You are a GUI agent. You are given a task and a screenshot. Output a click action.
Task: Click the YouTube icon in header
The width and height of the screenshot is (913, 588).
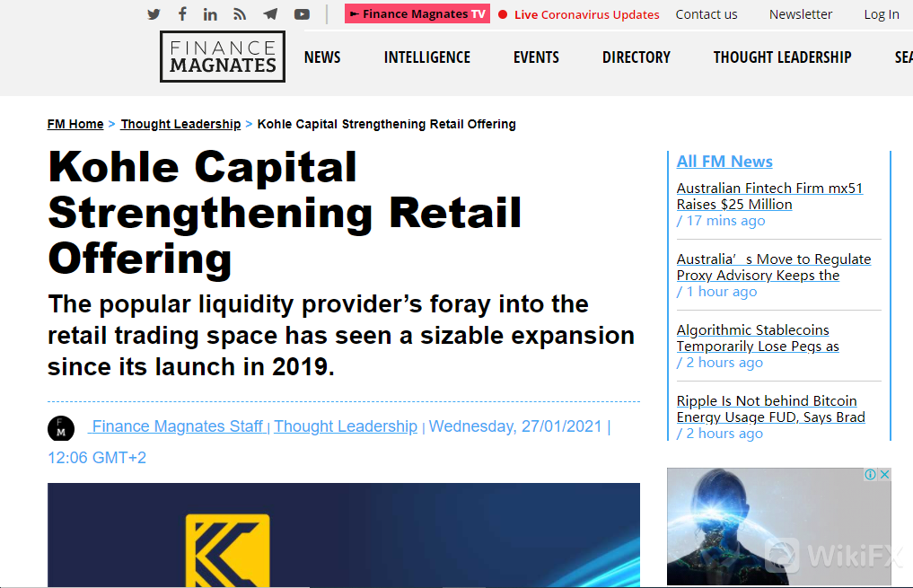[x=302, y=14]
